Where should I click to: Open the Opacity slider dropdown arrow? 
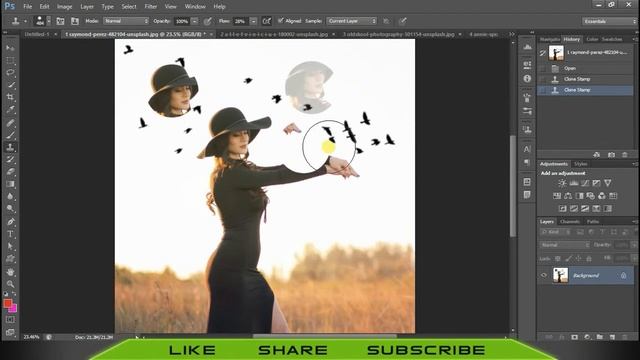pos(195,21)
